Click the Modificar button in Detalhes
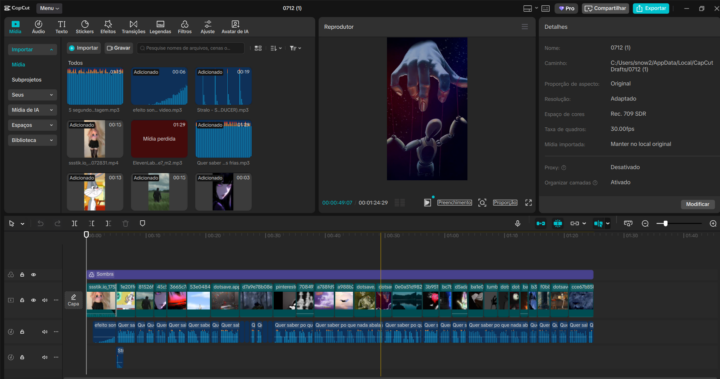Image resolution: width=720 pixels, height=379 pixels. [697, 204]
